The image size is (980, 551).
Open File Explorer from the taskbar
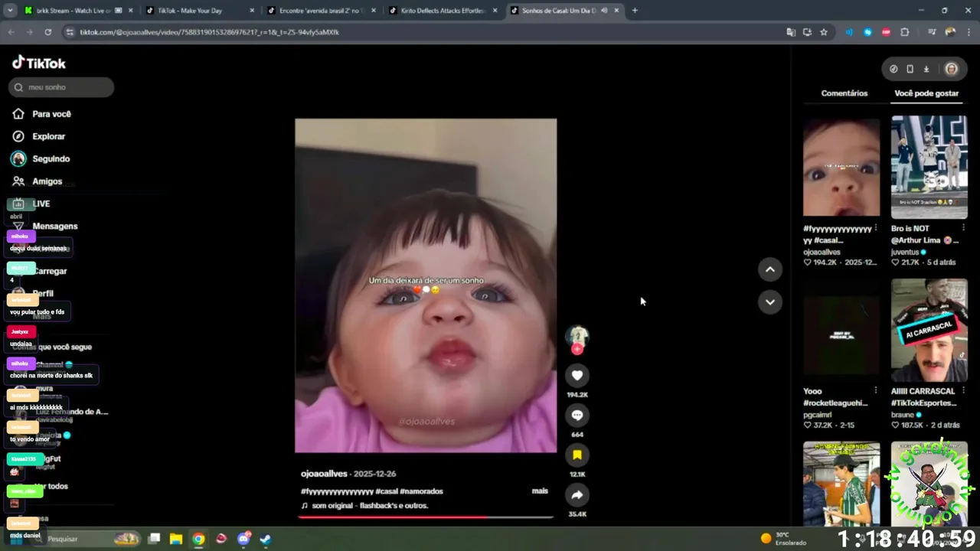click(175, 539)
